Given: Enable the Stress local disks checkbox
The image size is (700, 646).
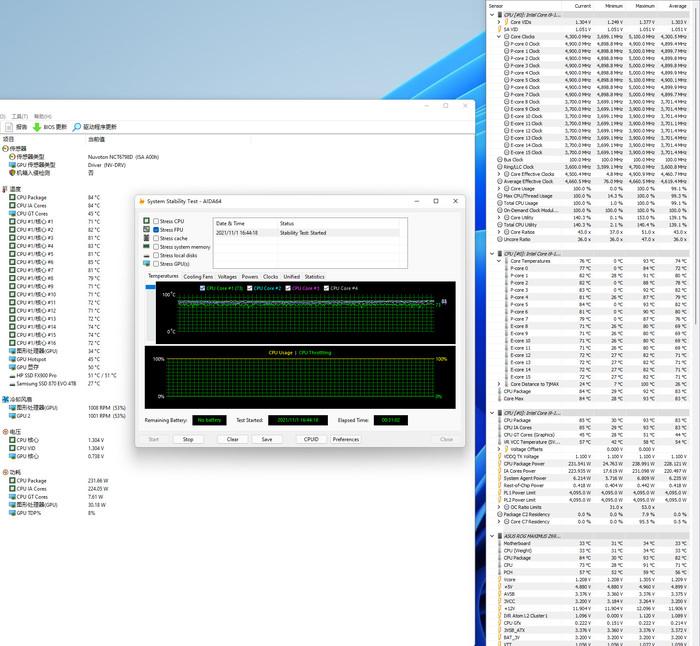Looking at the screenshot, I should [x=156, y=255].
